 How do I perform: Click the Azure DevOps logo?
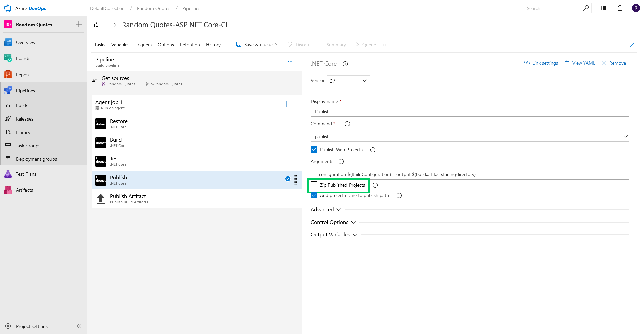click(x=8, y=8)
